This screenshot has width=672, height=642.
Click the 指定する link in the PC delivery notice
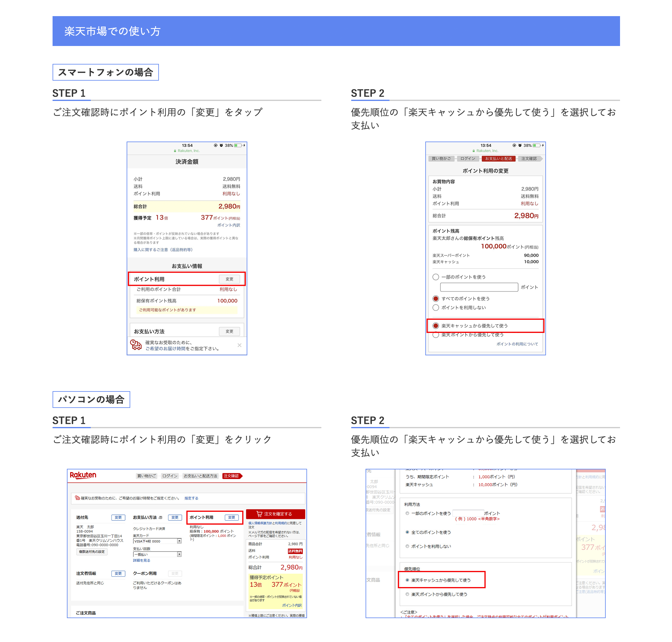191,498
